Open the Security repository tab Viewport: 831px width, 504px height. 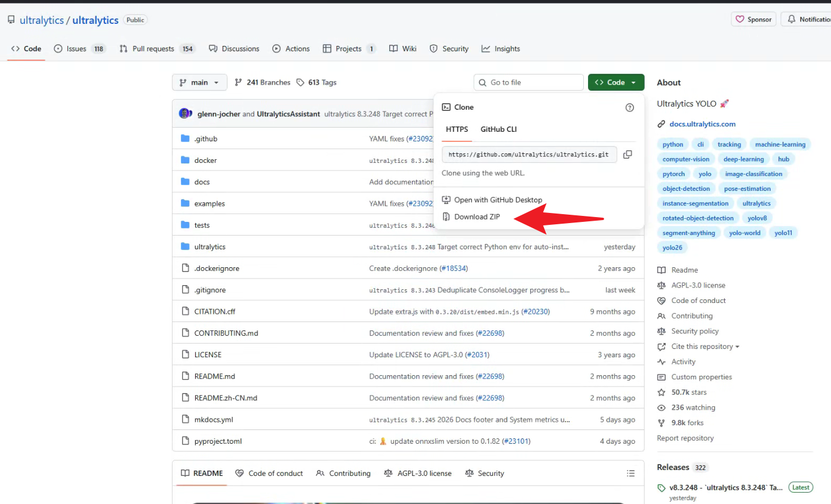point(449,49)
